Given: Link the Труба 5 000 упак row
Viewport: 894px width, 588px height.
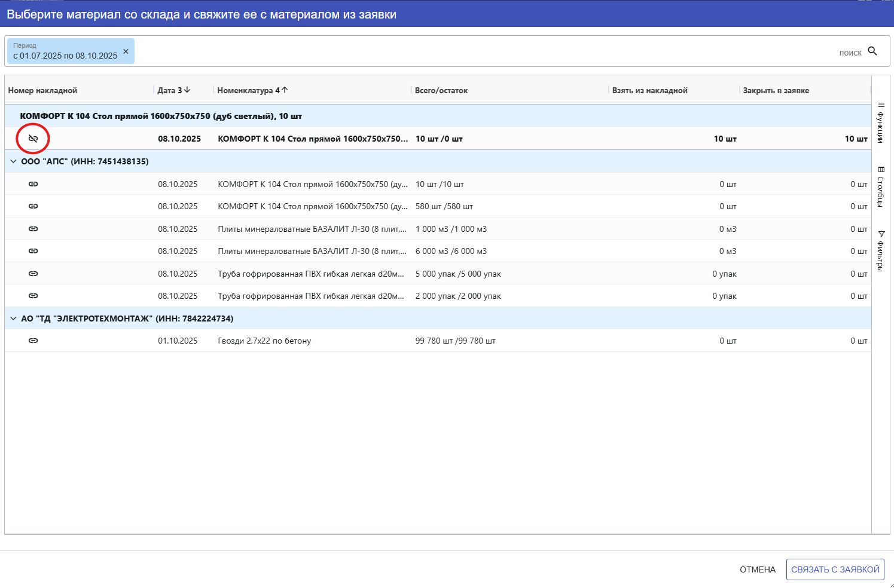Looking at the screenshot, I should [x=33, y=274].
